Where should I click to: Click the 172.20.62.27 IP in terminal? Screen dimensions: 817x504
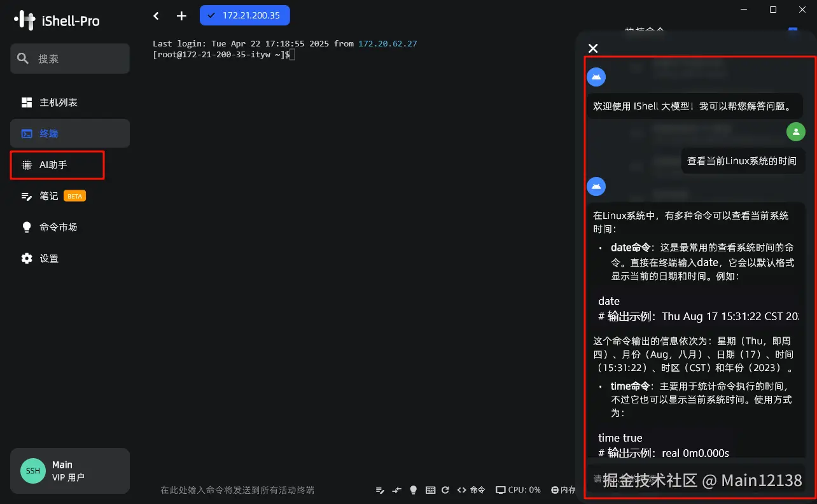[x=388, y=44]
